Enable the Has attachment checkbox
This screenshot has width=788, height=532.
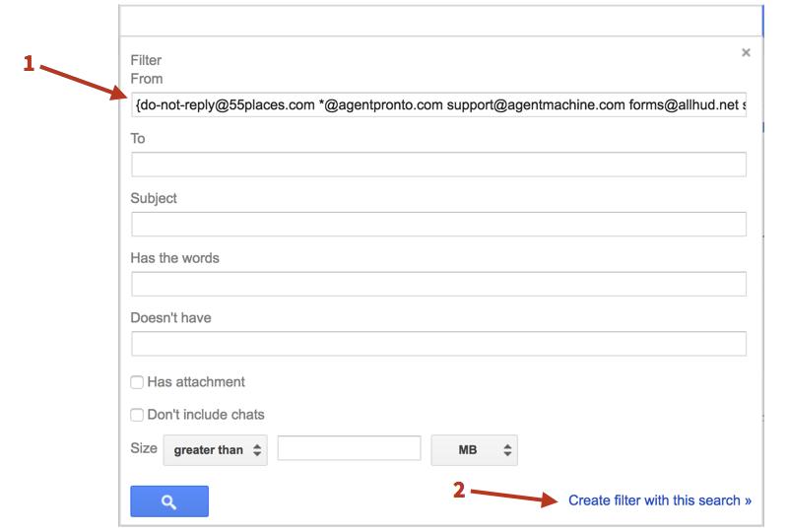point(137,382)
